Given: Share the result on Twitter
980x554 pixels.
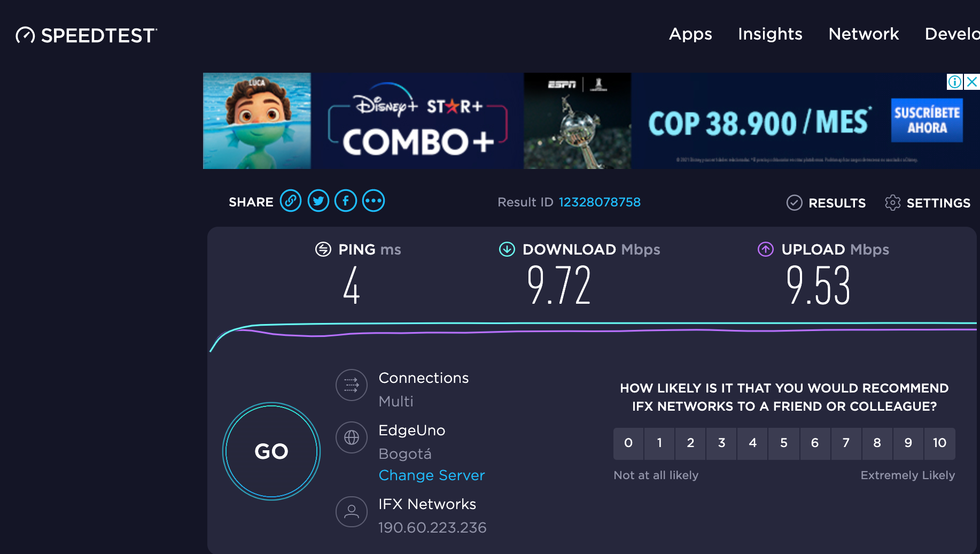Looking at the screenshot, I should 318,201.
